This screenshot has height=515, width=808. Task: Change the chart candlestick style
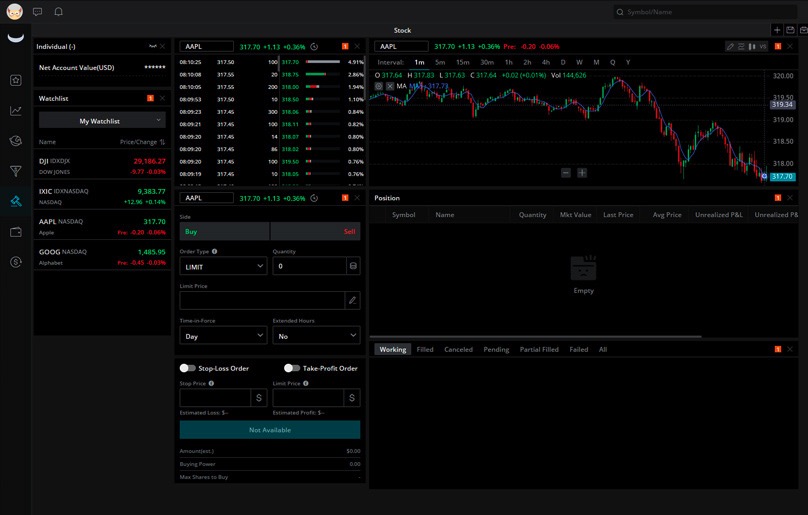click(x=752, y=46)
